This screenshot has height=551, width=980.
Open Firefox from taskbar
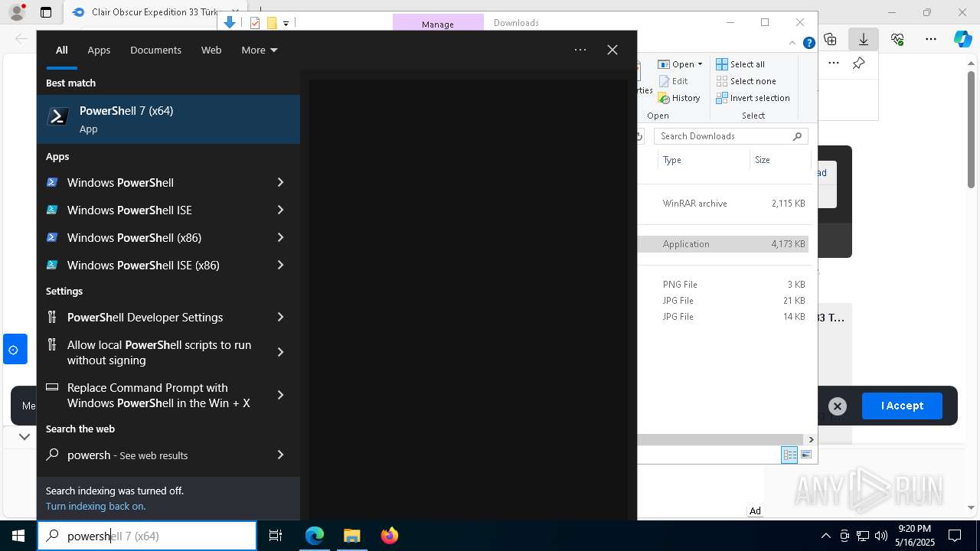tap(389, 536)
